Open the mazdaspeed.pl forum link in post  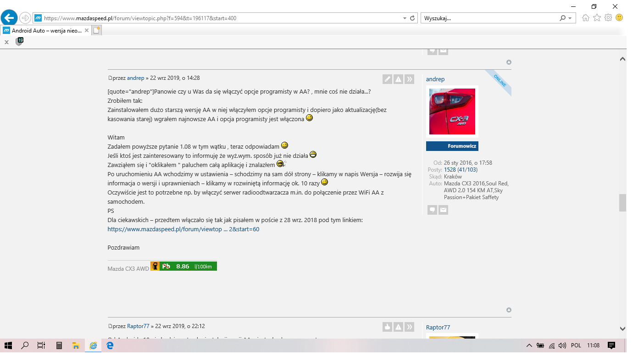(183, 229)
